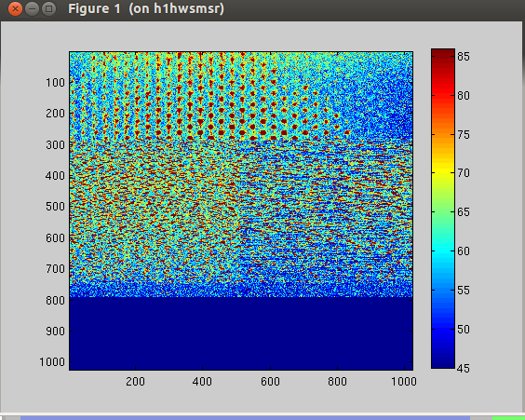Click the y-axis tick label 500
The image size is (525, 420).
(x=55, y=207)
